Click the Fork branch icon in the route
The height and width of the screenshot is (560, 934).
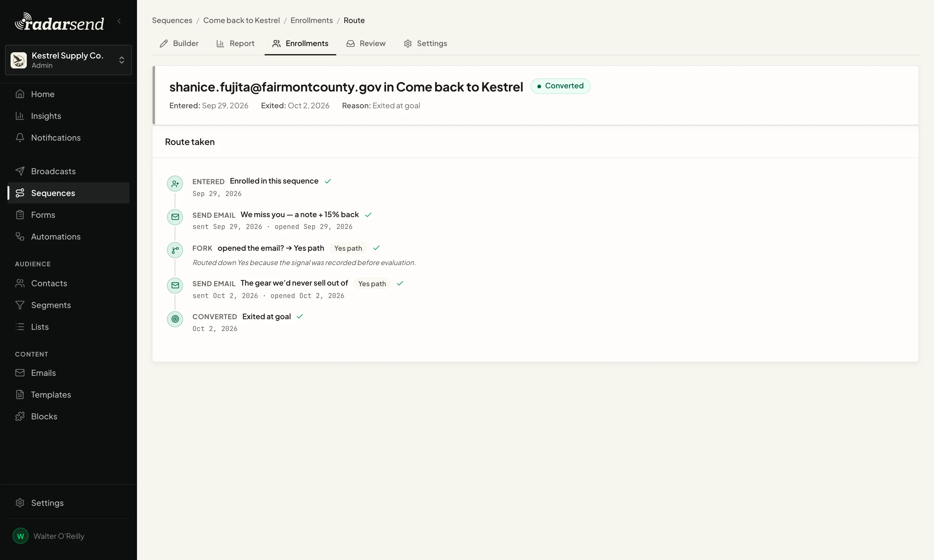pos(175,250)
